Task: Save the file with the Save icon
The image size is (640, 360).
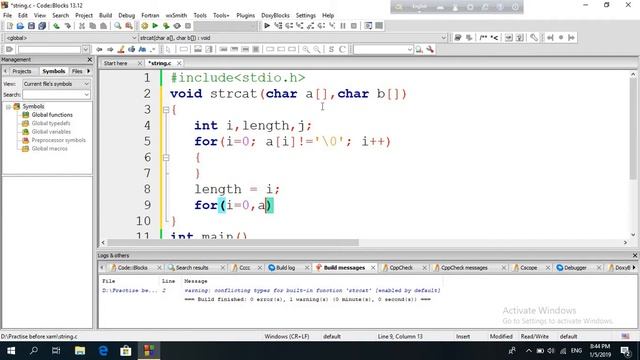Action: point(31,26)
